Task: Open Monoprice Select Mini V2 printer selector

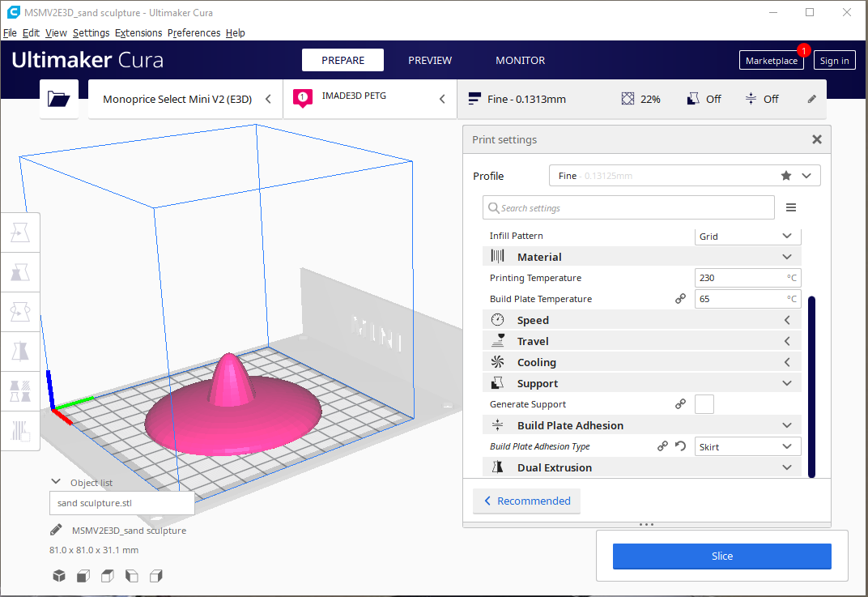Action: (x=185, y=99)
